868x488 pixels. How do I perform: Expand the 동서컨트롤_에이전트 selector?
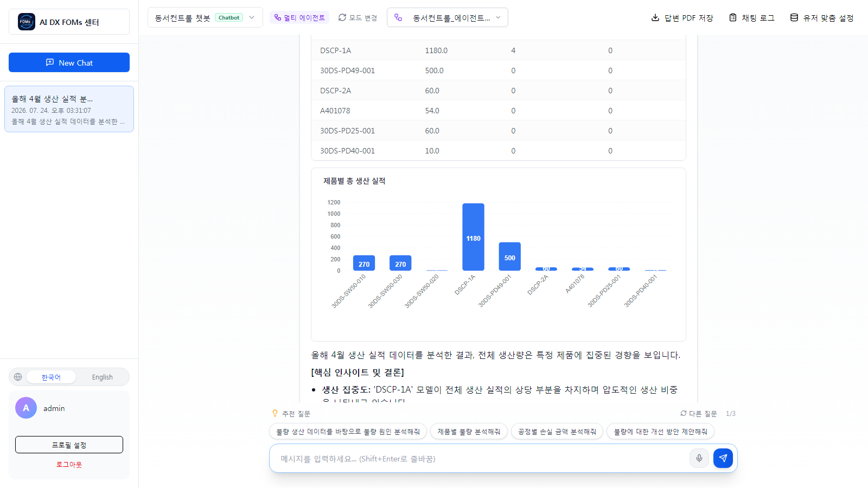[448, 17]
